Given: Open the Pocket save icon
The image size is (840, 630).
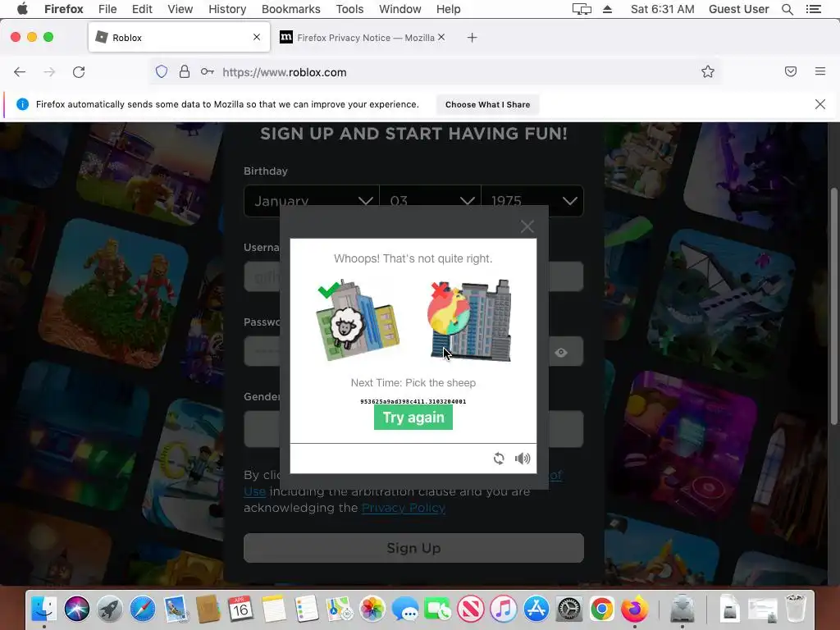Looking at the screenshot, I should click(x=791, y=72).
